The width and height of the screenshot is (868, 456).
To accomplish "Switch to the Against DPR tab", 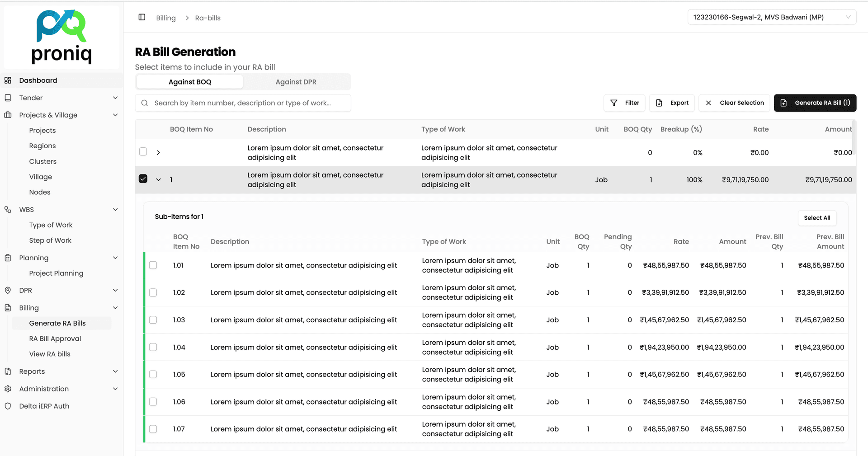I will pos(296,82).
